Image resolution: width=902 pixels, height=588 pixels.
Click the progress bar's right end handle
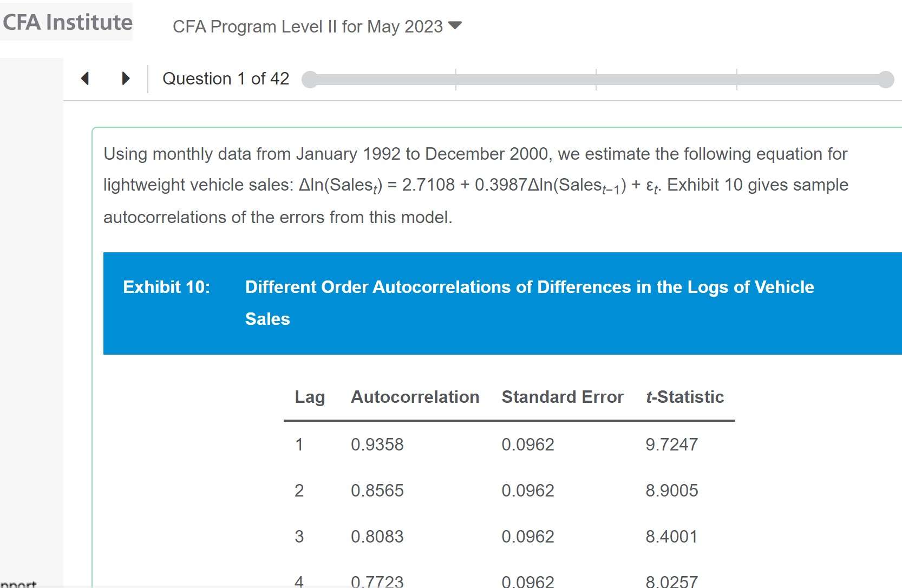pyautogui.click(x=886, y=80)
